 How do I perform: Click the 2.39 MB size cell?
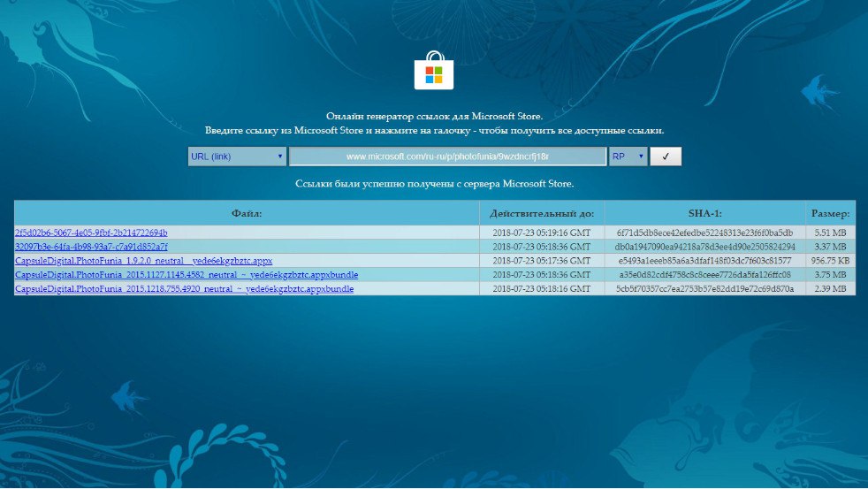[x=830, y=288]
